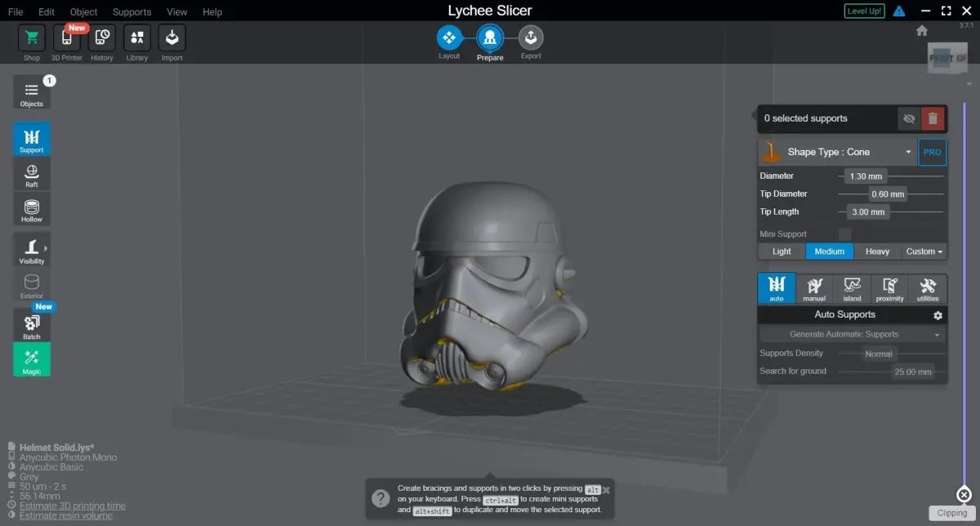
Task: Select the Medium support preset
Action: pyautogui.click(x=830, y=252)
